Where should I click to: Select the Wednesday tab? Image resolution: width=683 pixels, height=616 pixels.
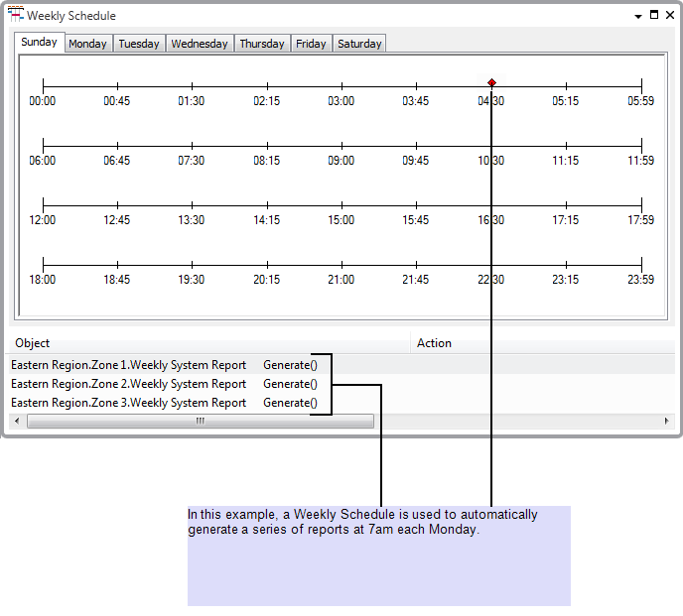coord(200,44)
